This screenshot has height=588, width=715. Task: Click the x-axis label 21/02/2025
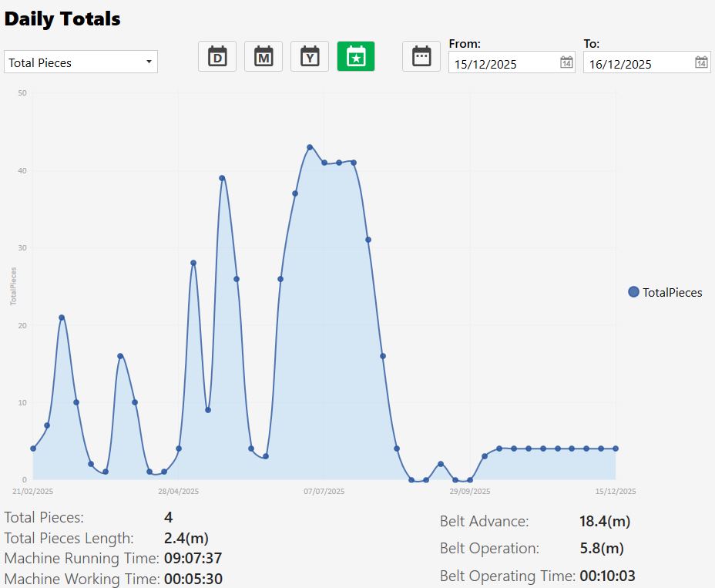[32, 492]
